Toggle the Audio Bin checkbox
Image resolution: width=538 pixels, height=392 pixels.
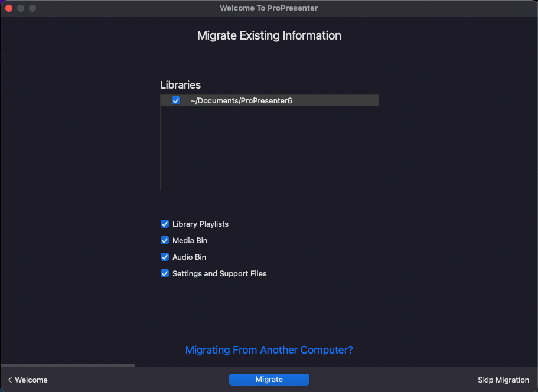[x=165, y=257]
